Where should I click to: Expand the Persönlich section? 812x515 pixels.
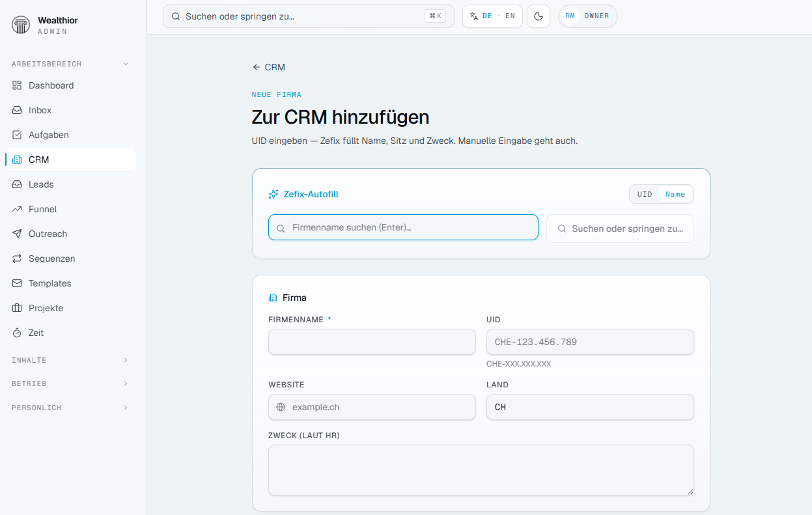70,408
